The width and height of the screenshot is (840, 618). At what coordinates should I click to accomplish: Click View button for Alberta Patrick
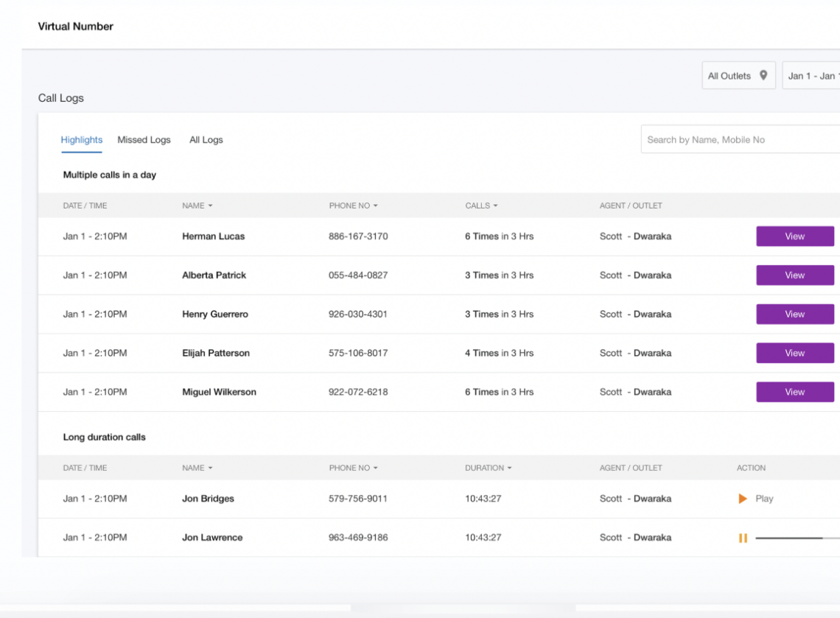794,275
